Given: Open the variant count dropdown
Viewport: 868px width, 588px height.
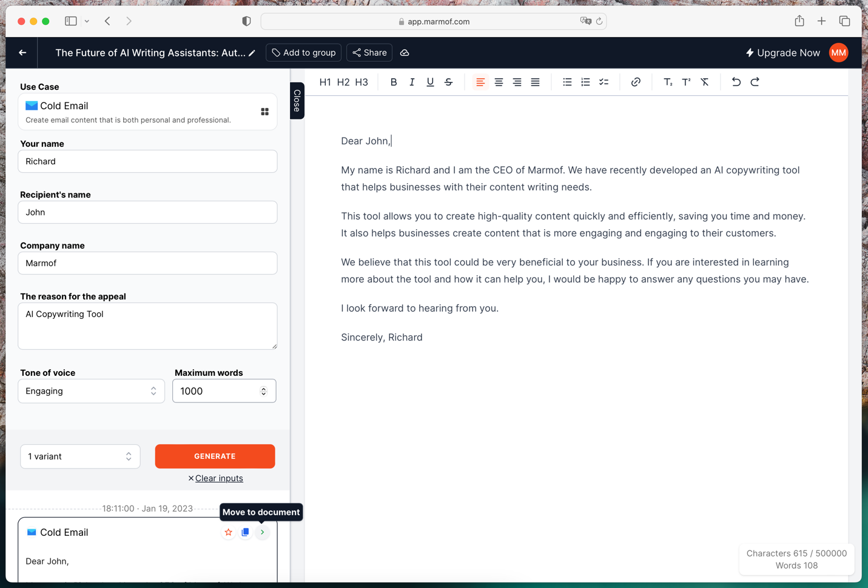Looking at the screenshot, I should point(80,456).
